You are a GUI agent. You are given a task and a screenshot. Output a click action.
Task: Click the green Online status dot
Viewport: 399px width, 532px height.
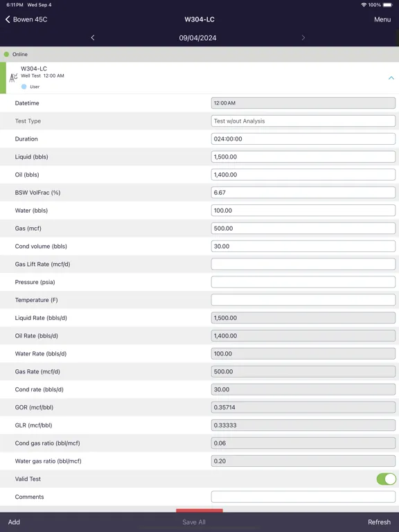[6, 54]
